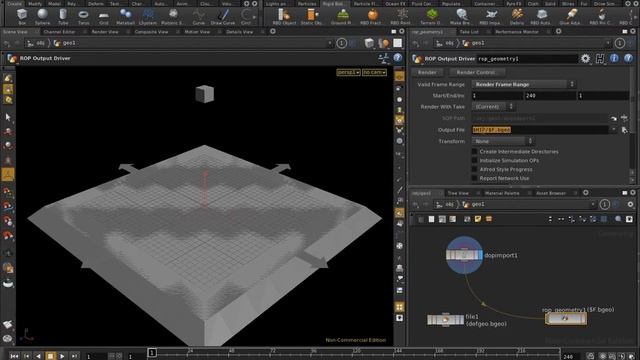640x360 pixels.
Task: Select the Torus shelf tool
Action: (83, 16)
